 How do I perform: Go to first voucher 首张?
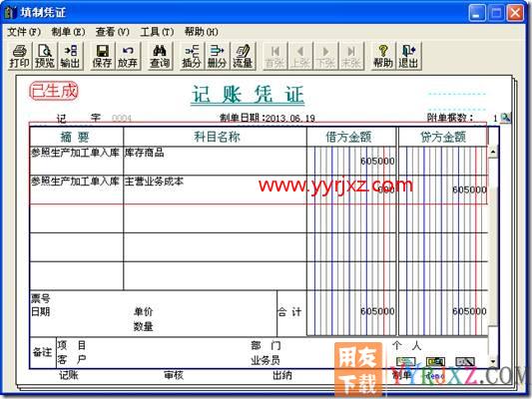(274, 56)
